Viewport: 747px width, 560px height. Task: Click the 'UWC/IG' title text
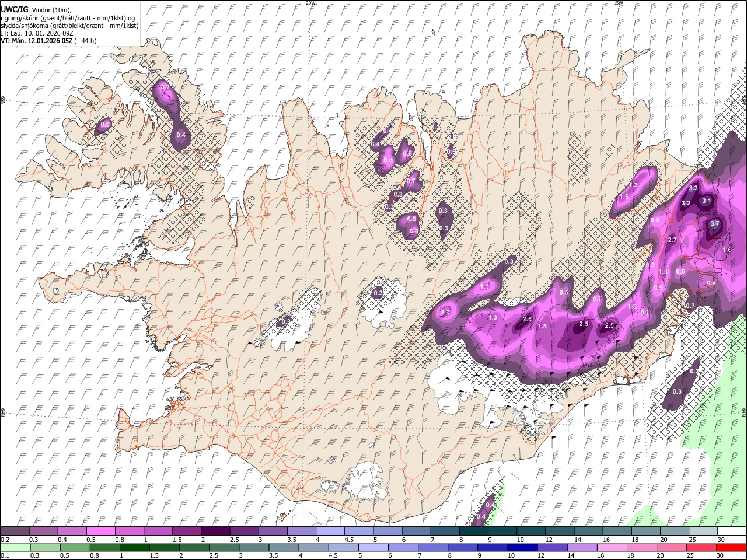[x=13, y=10]
